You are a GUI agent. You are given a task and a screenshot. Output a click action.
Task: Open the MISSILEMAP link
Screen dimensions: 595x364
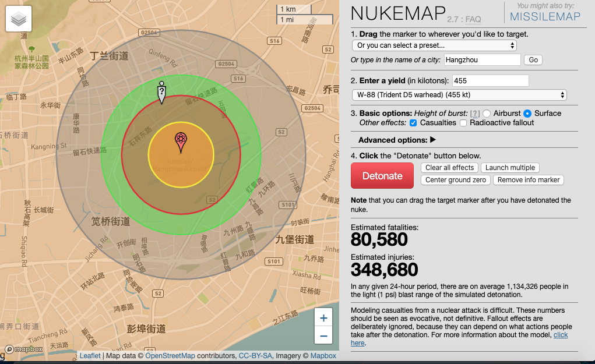click(x=545, y=17)
